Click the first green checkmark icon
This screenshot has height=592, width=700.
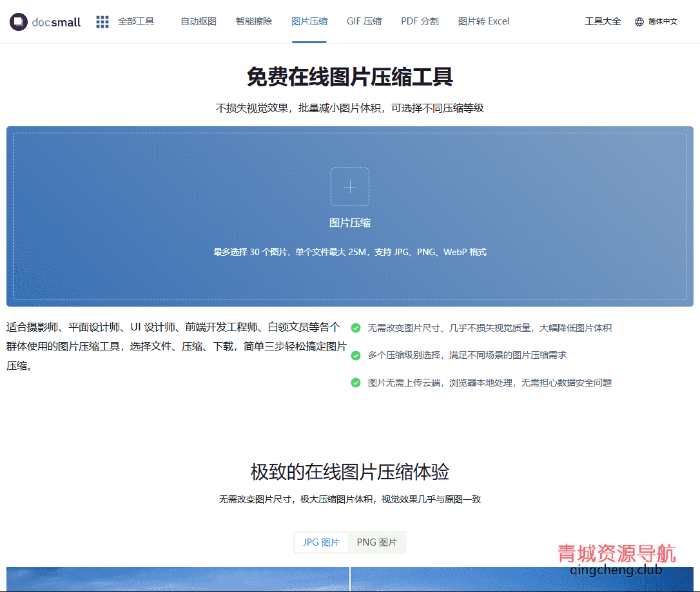(x=355, y=328)
